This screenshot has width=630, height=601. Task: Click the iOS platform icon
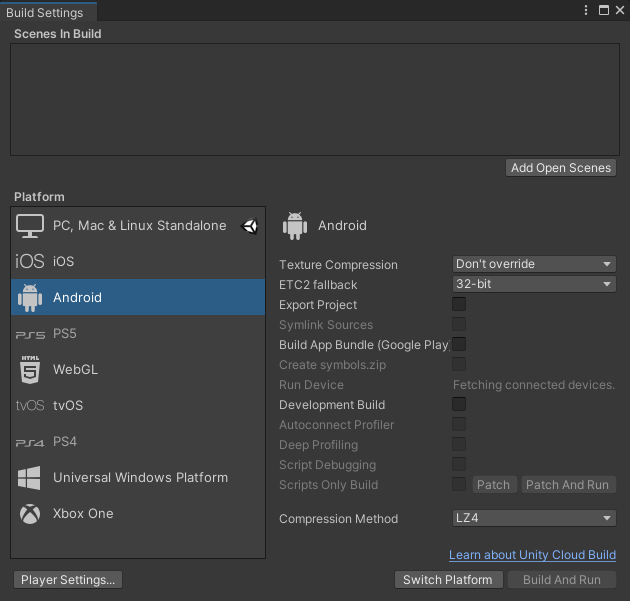[30, 261]
